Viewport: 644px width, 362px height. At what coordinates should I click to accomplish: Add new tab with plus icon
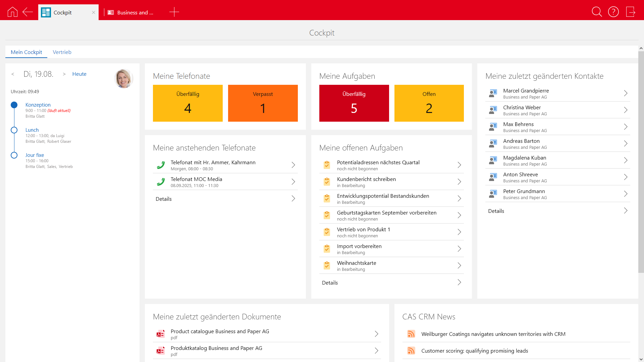pyautogui.click(x=174, y=12)
